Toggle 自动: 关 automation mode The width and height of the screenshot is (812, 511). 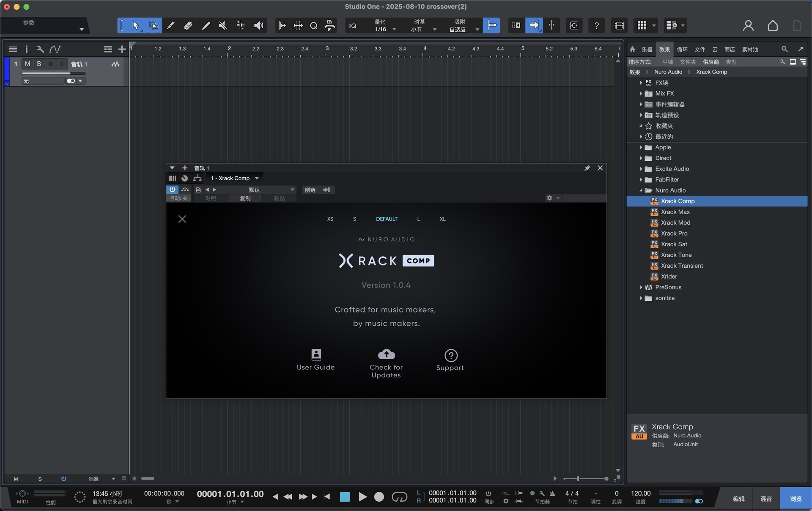pyautogui.click(x=178, y=198)
